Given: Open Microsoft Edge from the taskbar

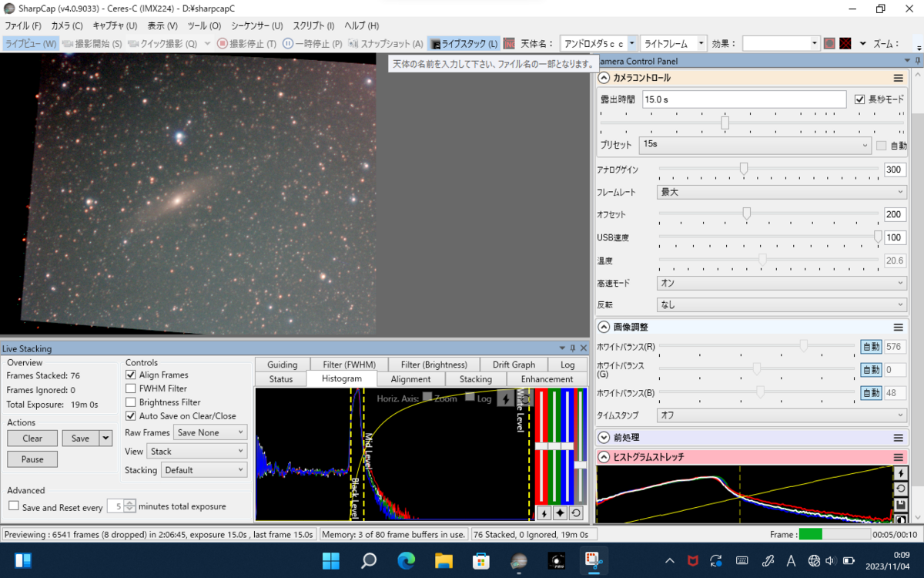Looking at the screenshot, I should tap(407, 560).
